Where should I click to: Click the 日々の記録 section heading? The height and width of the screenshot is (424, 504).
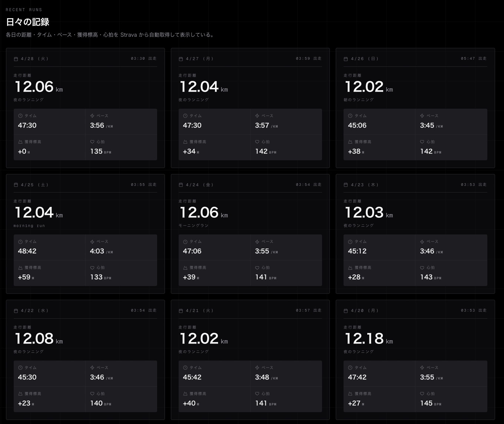28,22
